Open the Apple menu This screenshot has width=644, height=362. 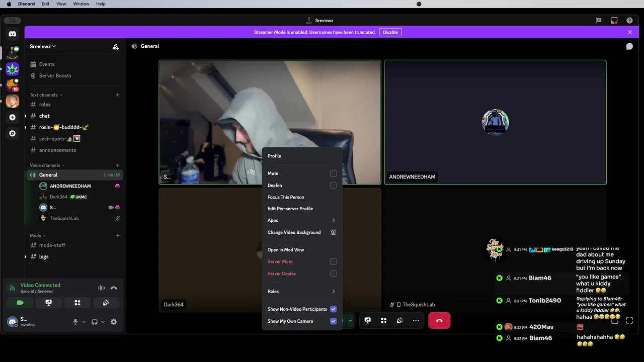pyautogui.click(x=9, y=4)
